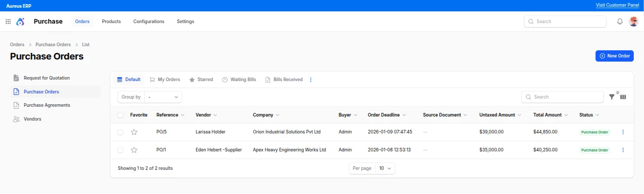This screenshot has height=194, width=644.
Task: Open Vendors in sidebar
Action: tap(32, 119)
